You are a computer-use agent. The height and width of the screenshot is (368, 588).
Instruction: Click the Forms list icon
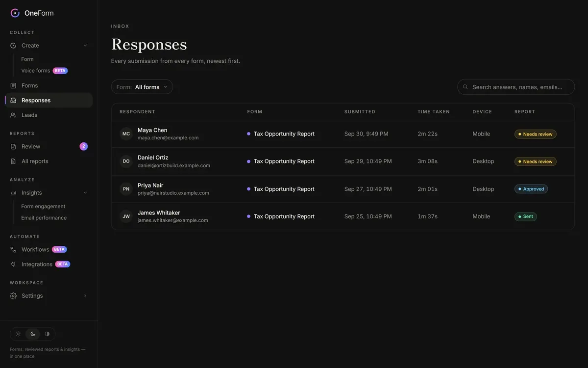tap(13, 86)
